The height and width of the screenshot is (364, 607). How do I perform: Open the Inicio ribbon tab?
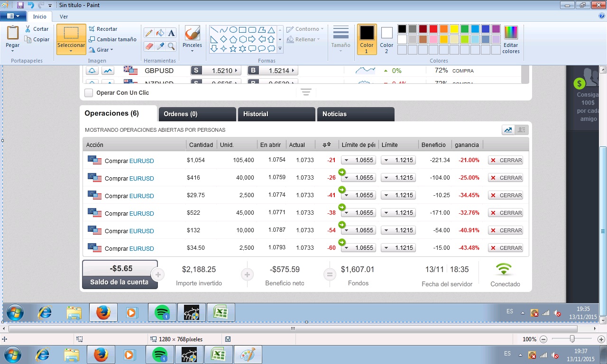[40, 17]
